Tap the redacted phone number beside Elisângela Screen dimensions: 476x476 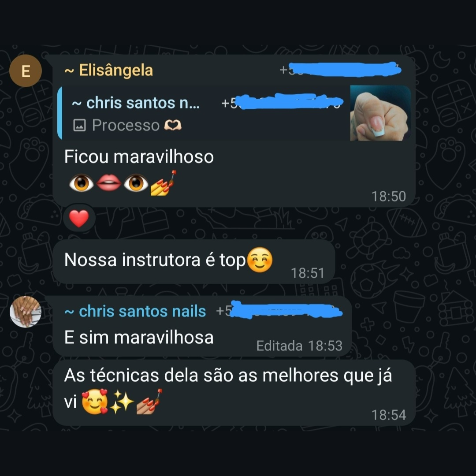tap(340, 70)
